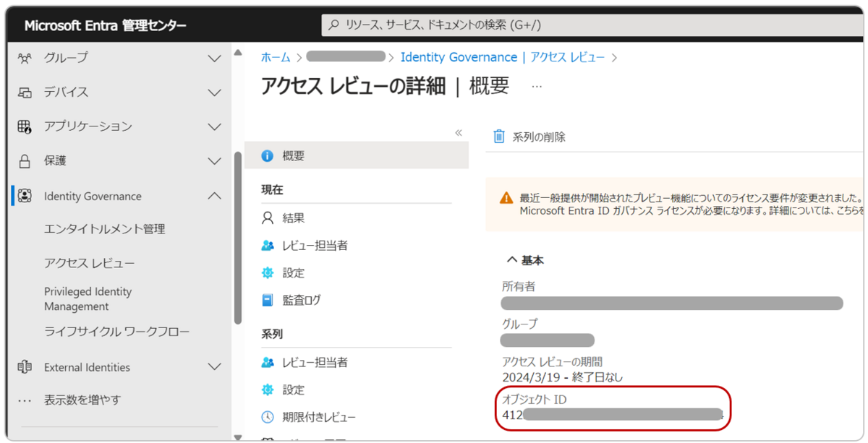Image resolution: width=868 pixels, height=443 pixels.
Task: Open ライフサイクル ワークフロー in sidebar
Action: [x=116, y=332]
